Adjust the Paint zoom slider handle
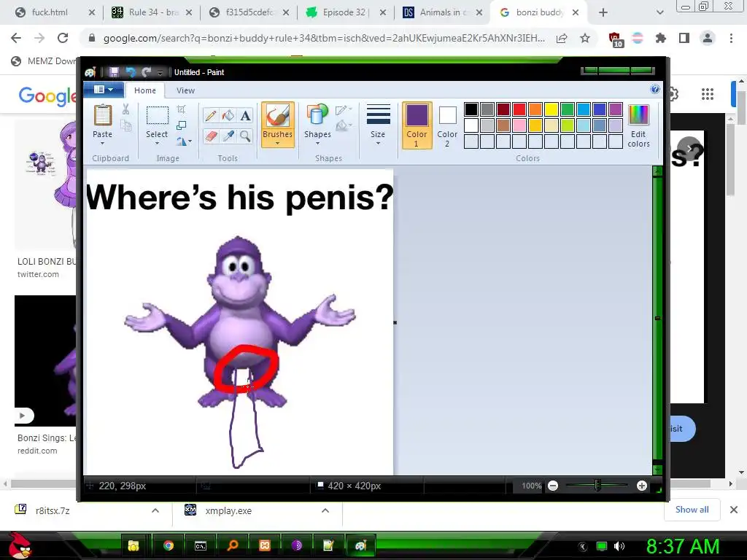Viewport: 747px width, 560px height. point(597,485)
